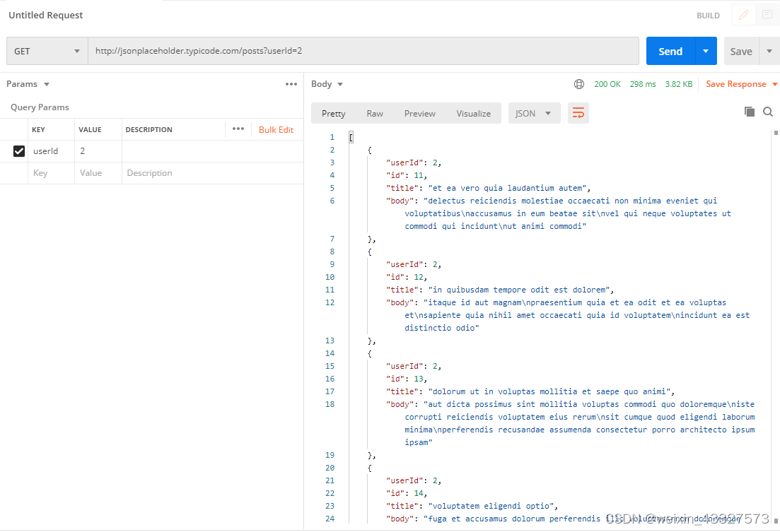Click the blue Send button
The image size is (780, 532).
(670, 51)
